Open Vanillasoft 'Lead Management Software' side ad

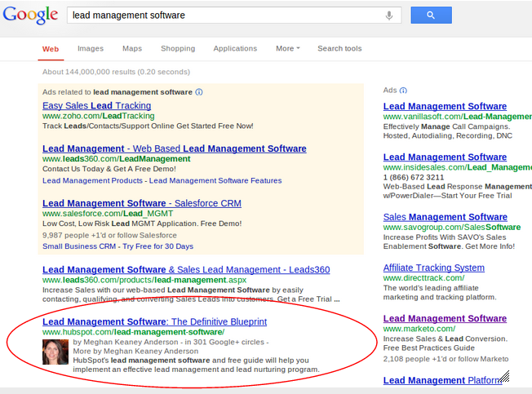tap(445, 106)
